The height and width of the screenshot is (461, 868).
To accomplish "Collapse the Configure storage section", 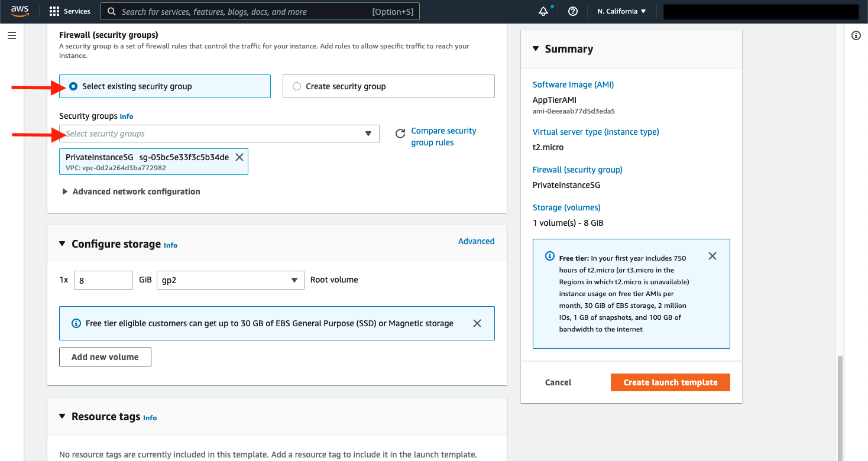I will [62, 244].
